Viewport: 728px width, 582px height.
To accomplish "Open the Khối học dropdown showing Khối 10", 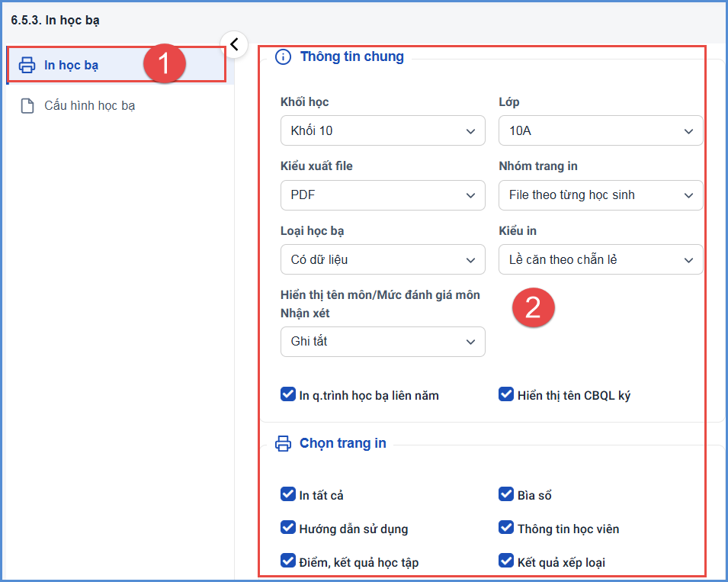I will tap(383, 130).
